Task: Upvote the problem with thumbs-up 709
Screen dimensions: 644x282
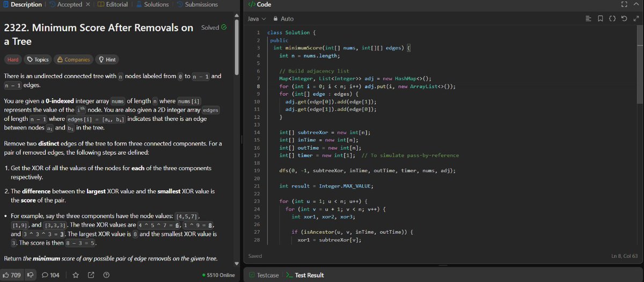Action: pyautogui.click(x=12, y=275)
